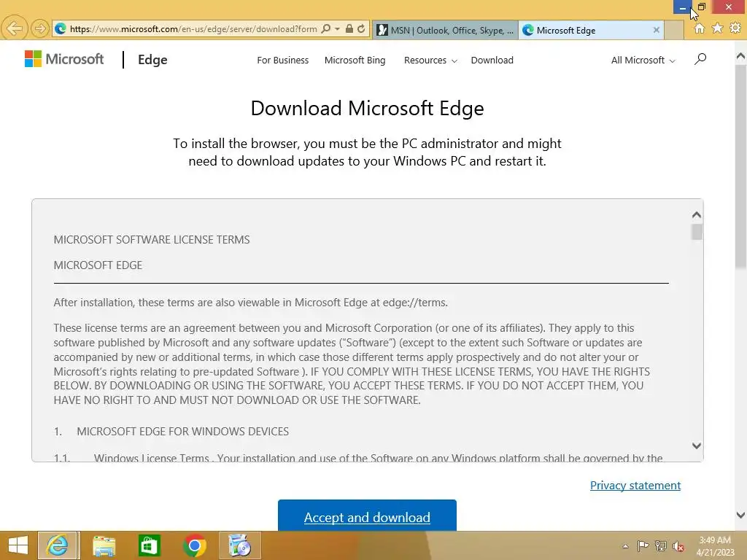Viewport: 747px width, 560px height.
Task: Click the network tray icon
Action: click(x=661, y=545)
